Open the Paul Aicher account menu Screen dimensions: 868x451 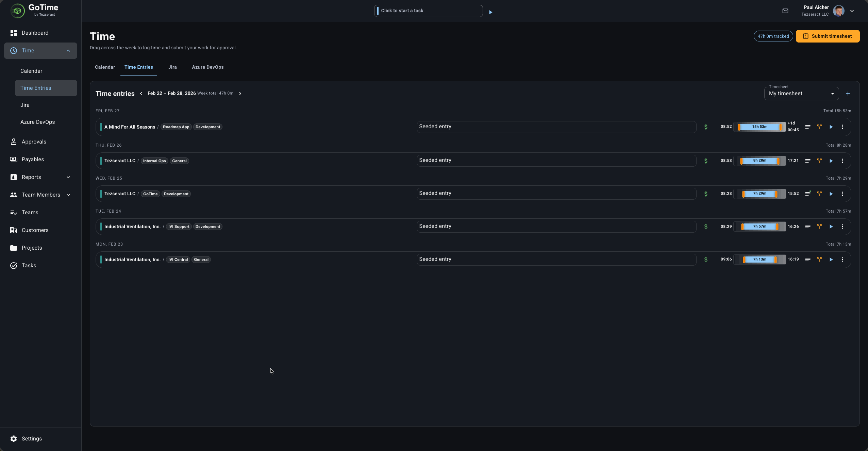pos(852,11)
